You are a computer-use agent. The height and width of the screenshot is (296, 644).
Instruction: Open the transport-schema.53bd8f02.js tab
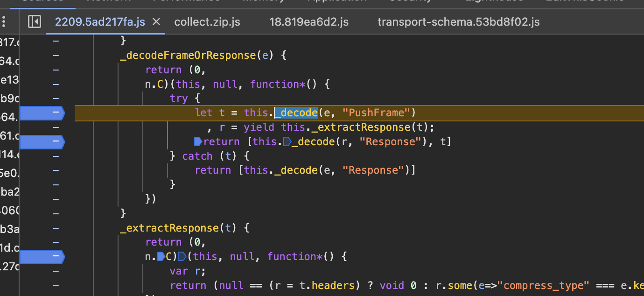tap(458, 21)
